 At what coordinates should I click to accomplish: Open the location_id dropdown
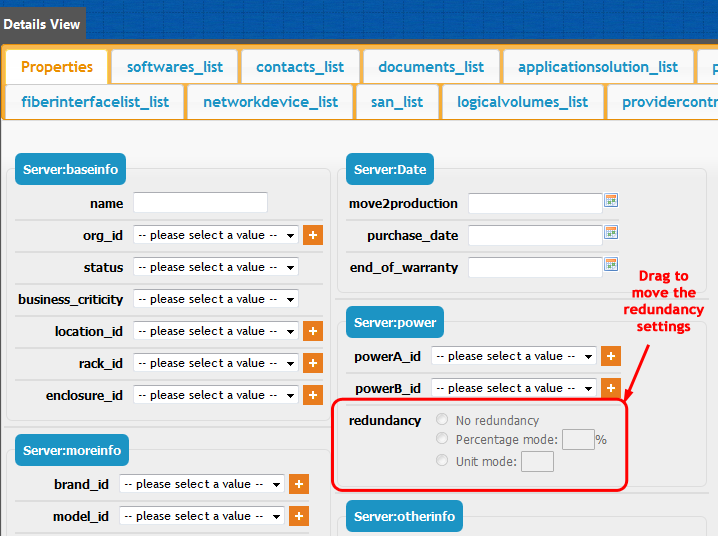pyautogui.click(x=216, y=331)
